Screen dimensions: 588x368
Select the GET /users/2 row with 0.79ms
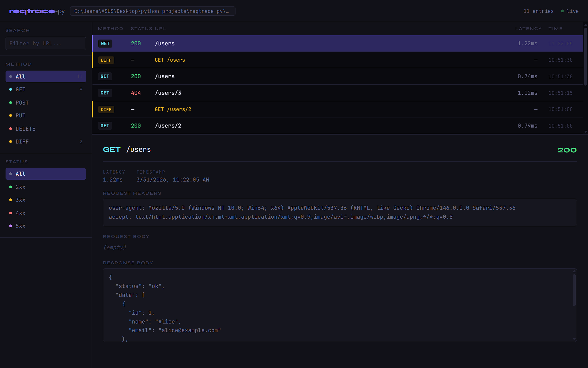point(337,126)
